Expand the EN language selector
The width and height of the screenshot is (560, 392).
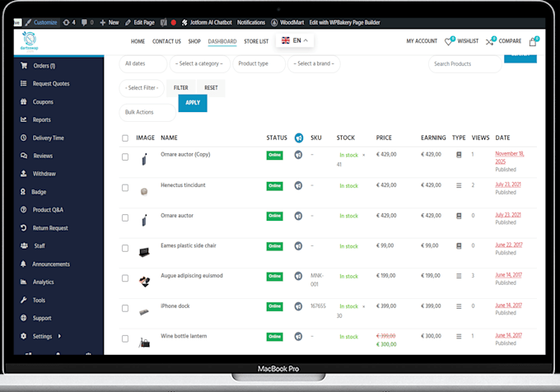tap(295, 40)
